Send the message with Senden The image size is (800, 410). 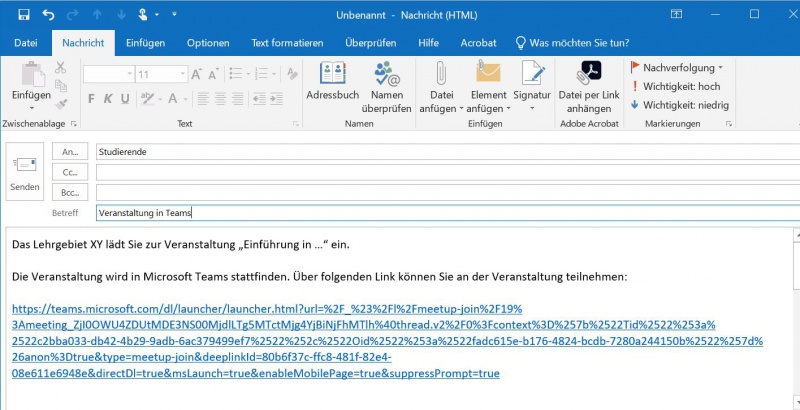[x=24, y=172]
